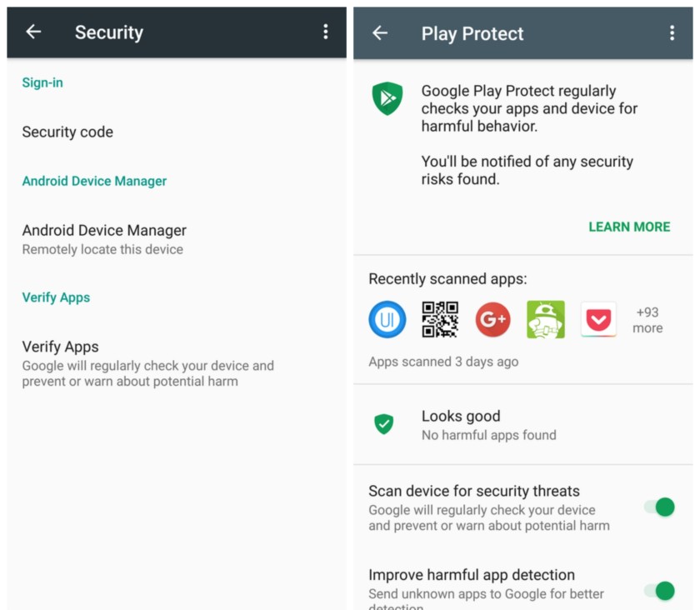Screen dimensions: 700x610
Task: Tap the teal Android Device Manager header
Action: coord(94,181)
